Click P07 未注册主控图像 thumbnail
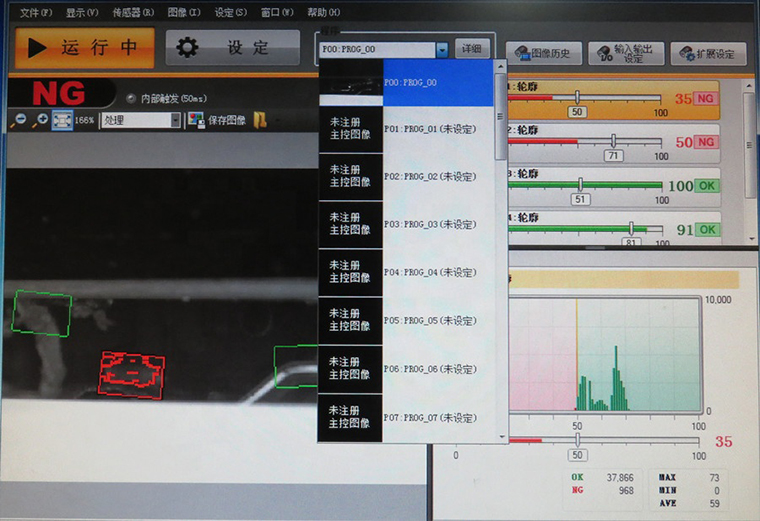The width and height of the screenshot is (760, 521). (350, 417)
